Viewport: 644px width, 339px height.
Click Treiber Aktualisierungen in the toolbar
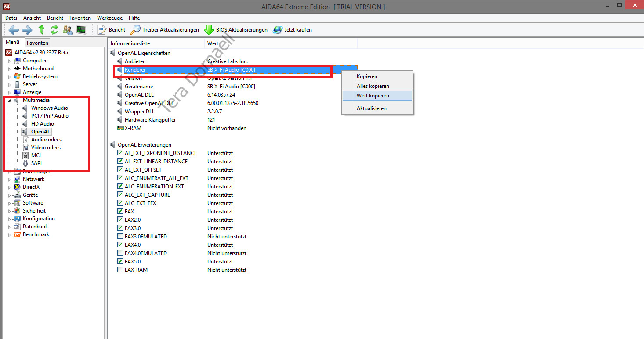point(165,30)
